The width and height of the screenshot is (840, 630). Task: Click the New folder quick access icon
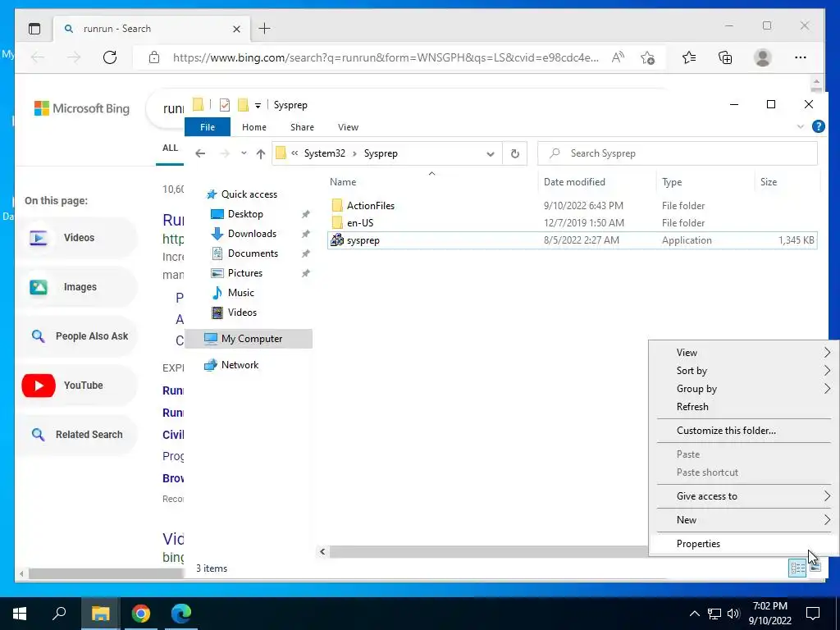[243, 105]
